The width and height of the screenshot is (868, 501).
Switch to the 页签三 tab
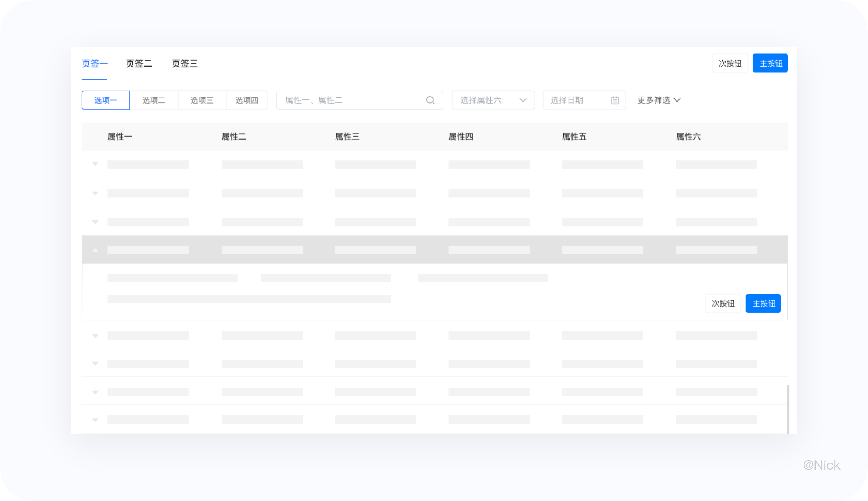[x=185, y=63]
